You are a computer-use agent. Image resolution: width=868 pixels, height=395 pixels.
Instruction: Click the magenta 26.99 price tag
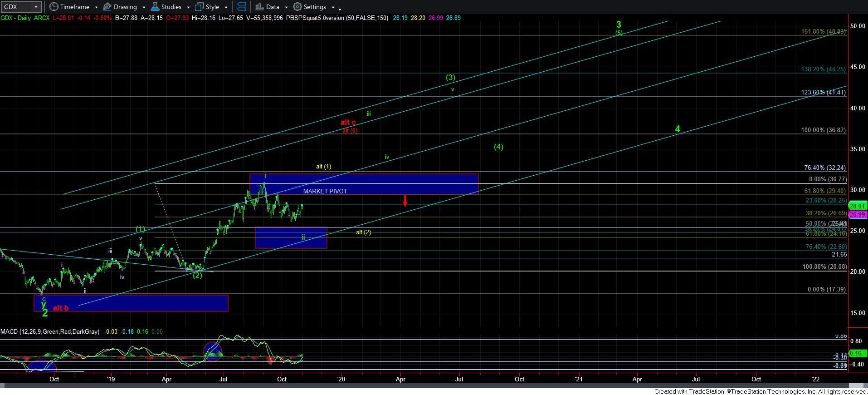[858, 214]
